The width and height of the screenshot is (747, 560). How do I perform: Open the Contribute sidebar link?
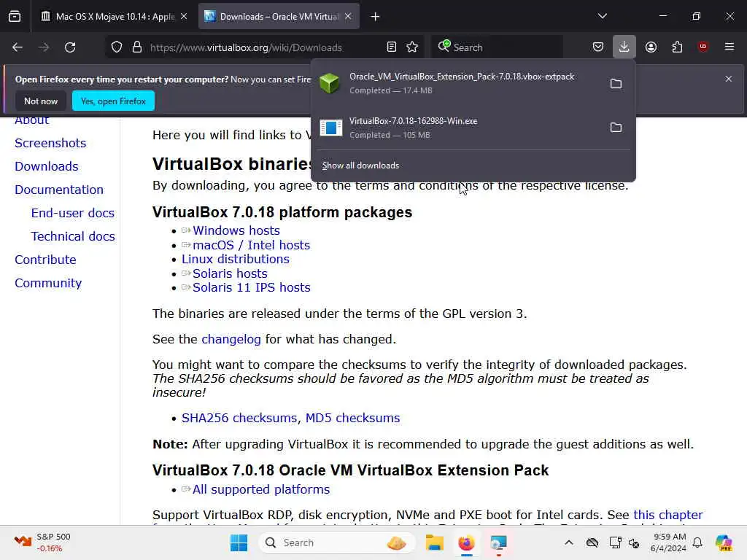click(x=45, y=260)
